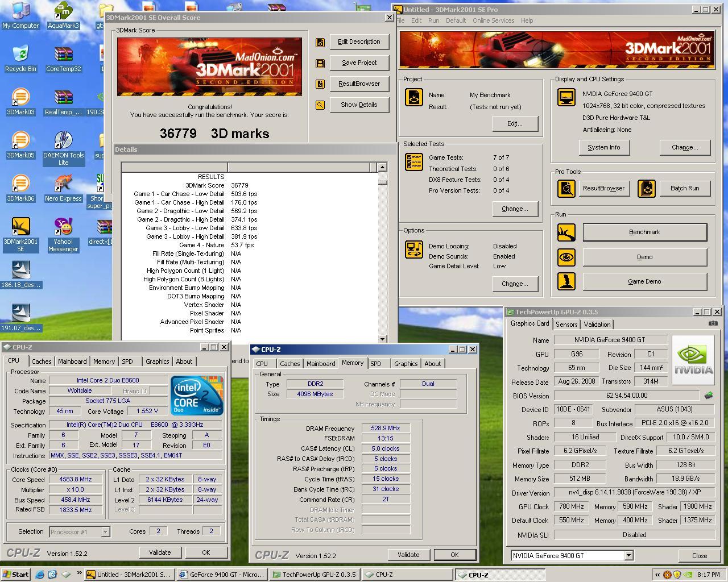
Task: Click the Demo eye icon
Action: click(566, 257)
